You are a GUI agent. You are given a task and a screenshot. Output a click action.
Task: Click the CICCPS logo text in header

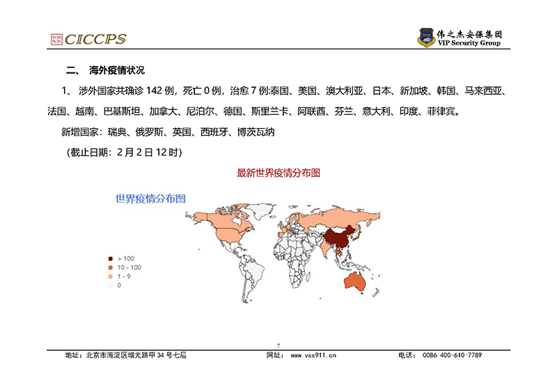[x=95, y=39]
